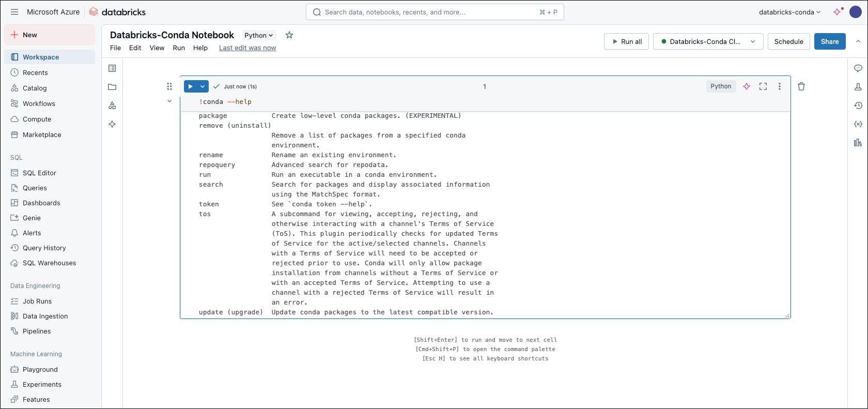Open Experiments in the sidebar
The image size is (868, 409).
50,384
